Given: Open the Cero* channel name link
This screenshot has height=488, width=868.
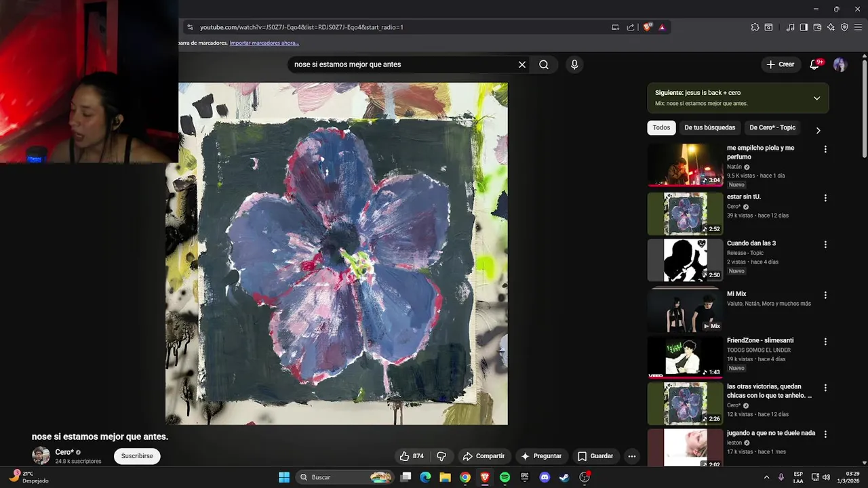Looking at the screenshot, I should (64, 452).
